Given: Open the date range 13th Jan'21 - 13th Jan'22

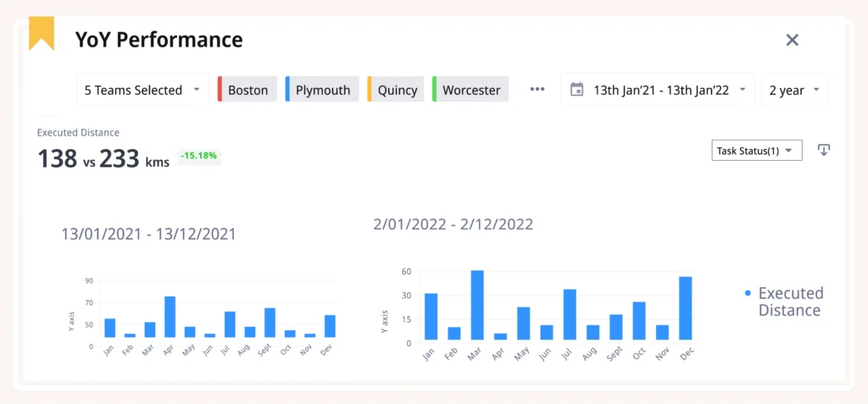Looking at the screenshot, I should pyautogui.click(x=658, y=90).
